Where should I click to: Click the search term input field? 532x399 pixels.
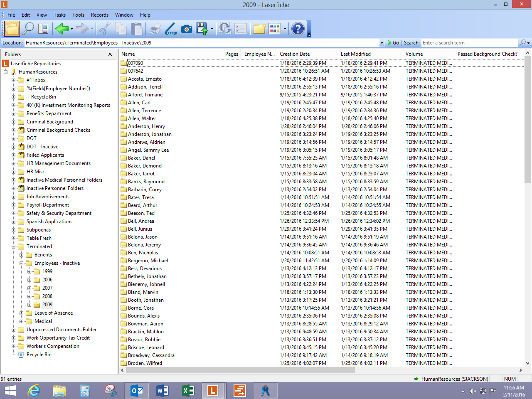[x=469, y=43]
